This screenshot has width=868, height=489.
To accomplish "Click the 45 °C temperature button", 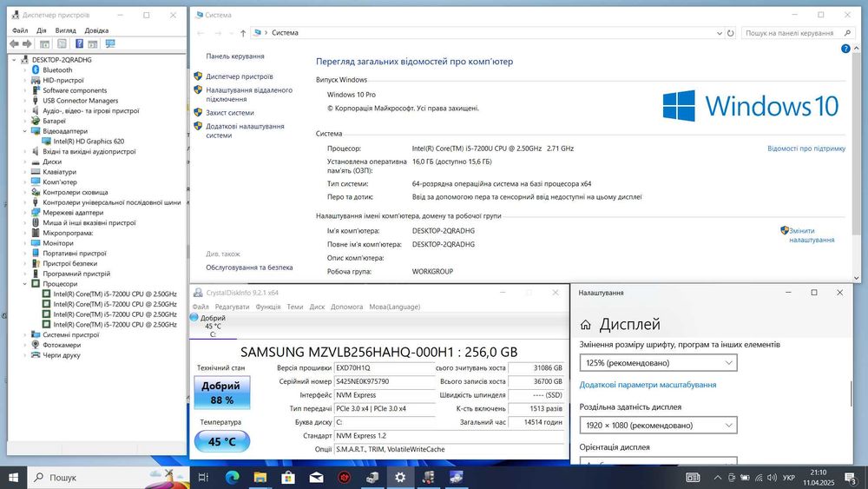I will [221, 441].
